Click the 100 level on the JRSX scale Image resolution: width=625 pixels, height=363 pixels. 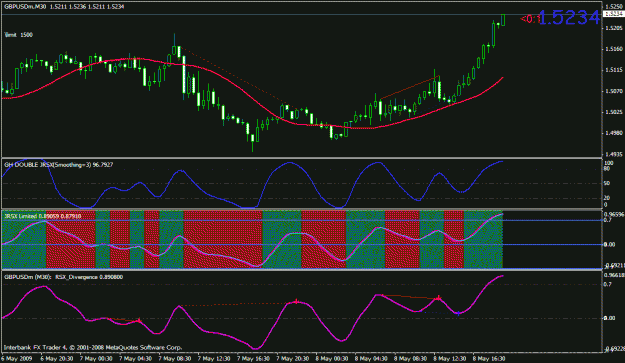tap(609, 163)
